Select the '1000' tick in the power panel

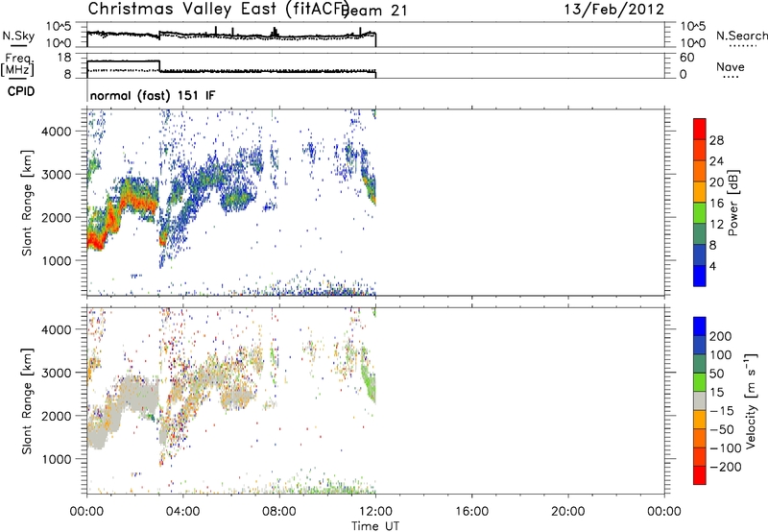click(x=57, y=260)
